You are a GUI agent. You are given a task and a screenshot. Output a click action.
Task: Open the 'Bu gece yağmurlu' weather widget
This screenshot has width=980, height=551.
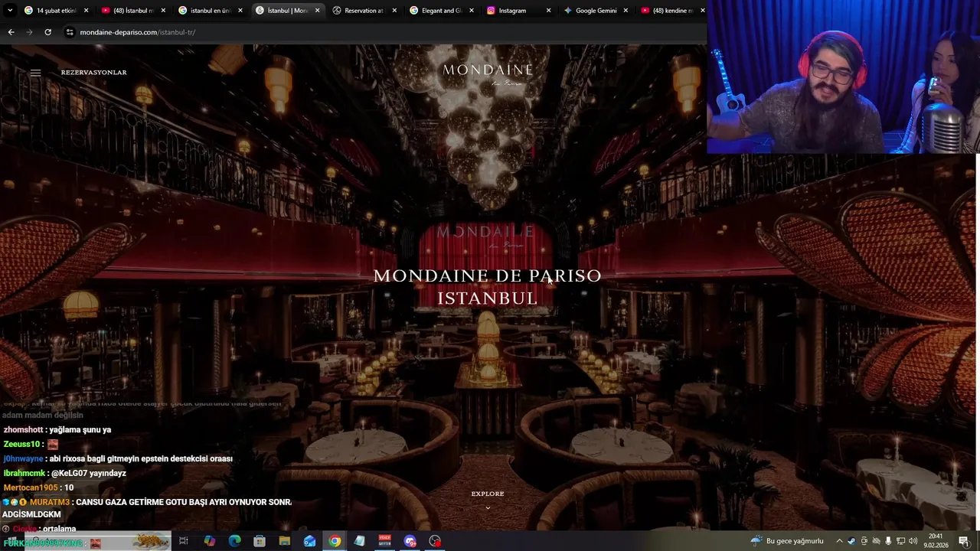coord(788,541)
